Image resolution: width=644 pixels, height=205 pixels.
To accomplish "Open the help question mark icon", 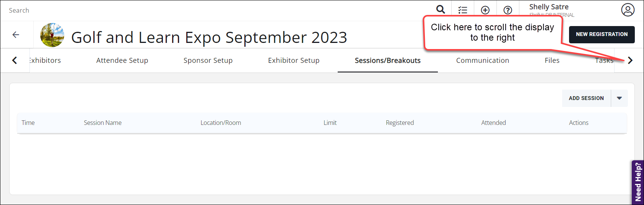I will coord(507,10).
